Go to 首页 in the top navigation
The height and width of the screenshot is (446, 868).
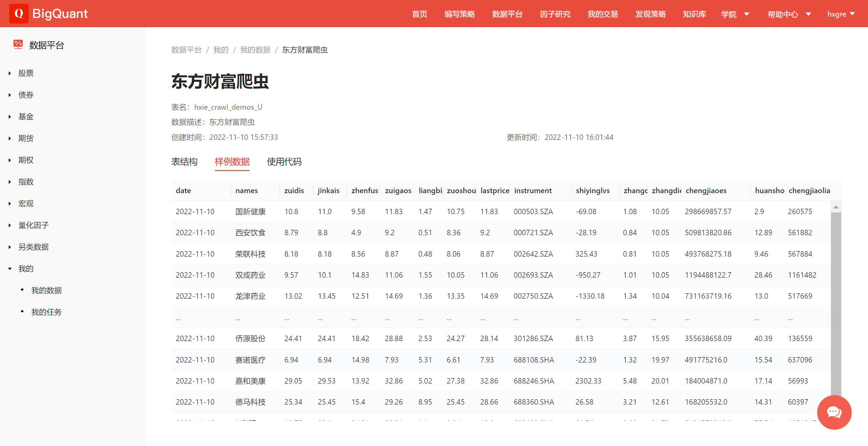click(419, 14)
